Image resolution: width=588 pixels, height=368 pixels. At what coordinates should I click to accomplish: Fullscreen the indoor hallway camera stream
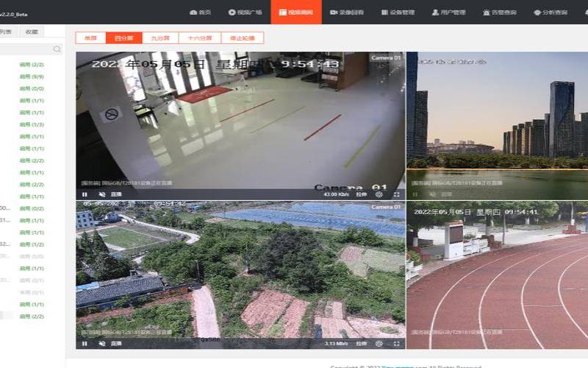click(x=397, y=194)
